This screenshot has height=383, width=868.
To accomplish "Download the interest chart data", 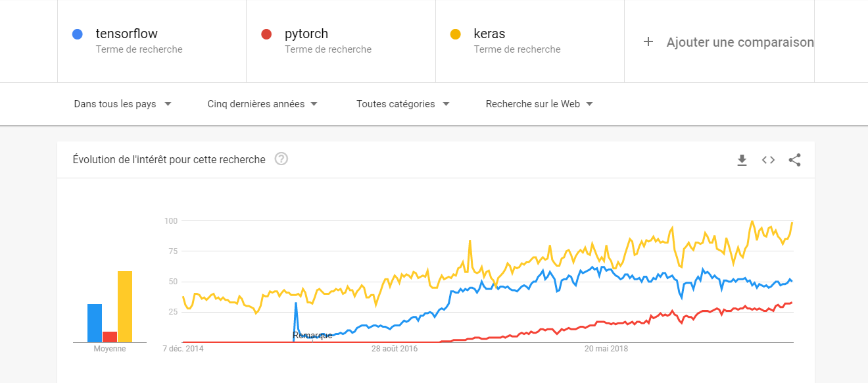I will point(742,160).
